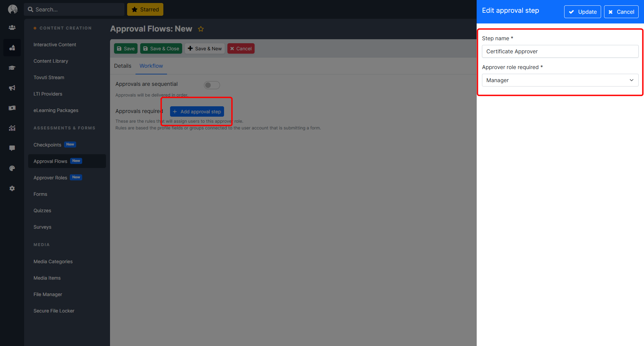
Task: Open the users group icon in sidebar
Action: [12, 27]
